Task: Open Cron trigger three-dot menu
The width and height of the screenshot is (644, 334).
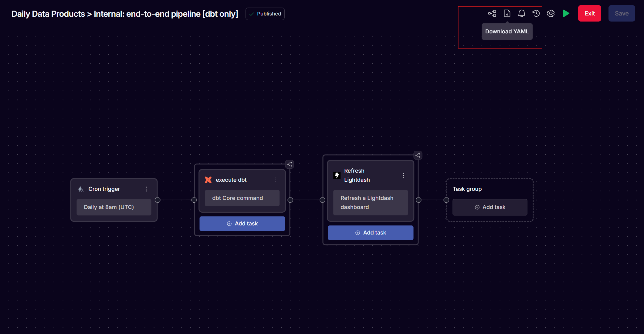Action: click(x=147, y=189)
